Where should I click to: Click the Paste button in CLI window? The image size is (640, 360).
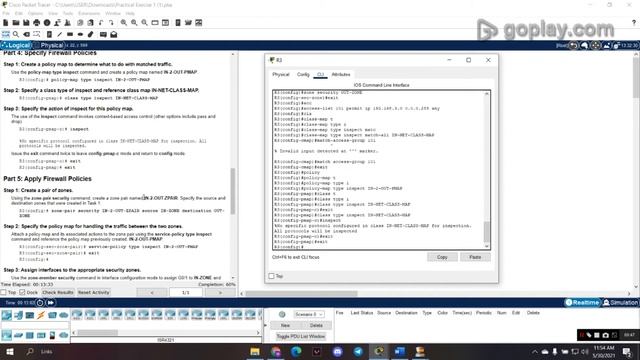coord(475,257)
